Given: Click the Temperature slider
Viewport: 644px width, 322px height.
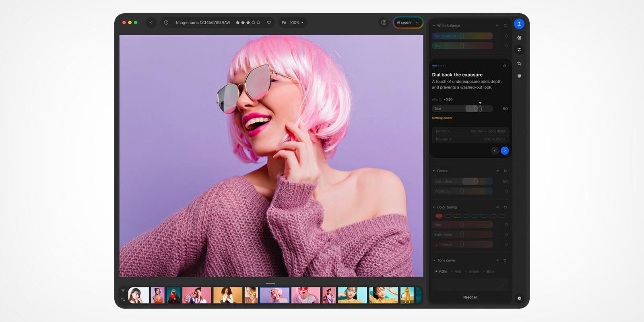Looking at the screenshot, I should pos(462,36).
